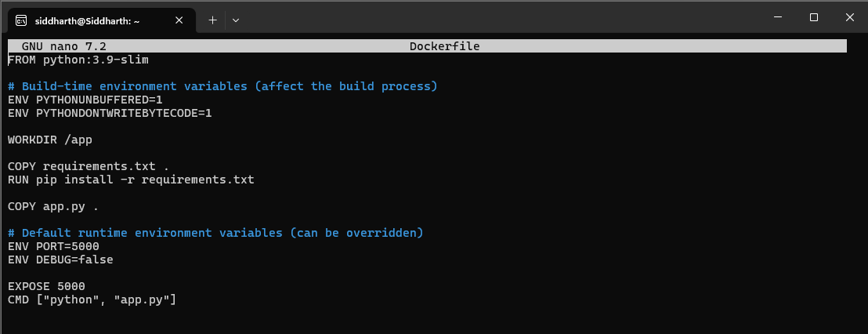868x334 pixels.
Task: Place cursor on ENV PYTHONUNBUFFERED=1 line
Action: coord(85,100)
